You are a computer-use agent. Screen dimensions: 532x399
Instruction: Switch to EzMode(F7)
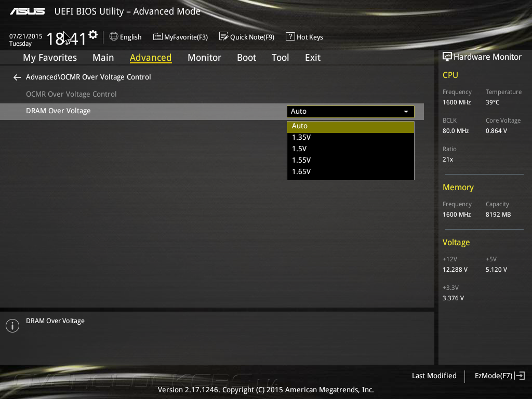[499, 376]
